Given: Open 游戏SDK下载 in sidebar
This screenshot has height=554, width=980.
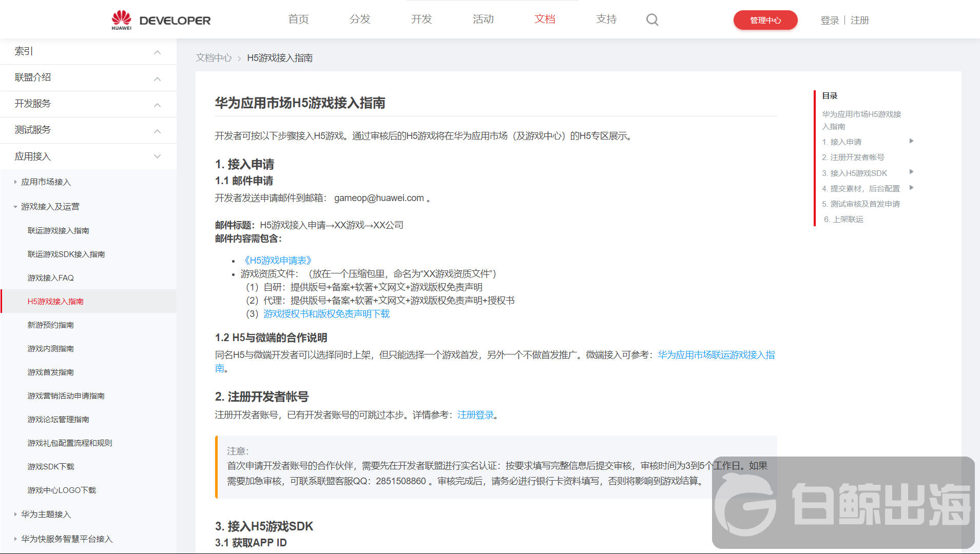Looking at the screenshot, I should pos(51,467).
